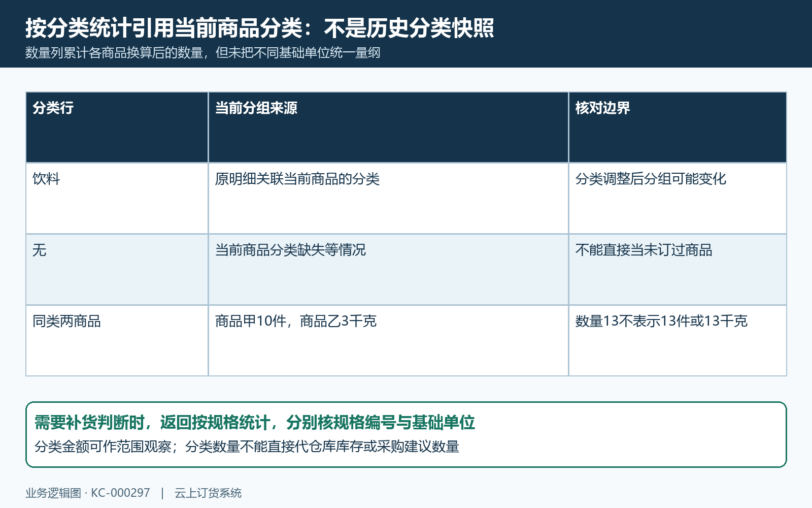Click the cell 当前商品分类缺失等情况
The image size is (812, 508).
click(388, 270)
